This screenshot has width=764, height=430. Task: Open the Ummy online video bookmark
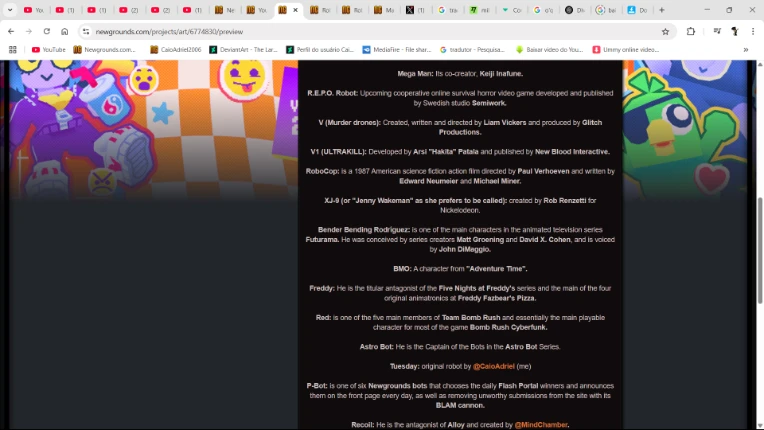click(626, 50)
